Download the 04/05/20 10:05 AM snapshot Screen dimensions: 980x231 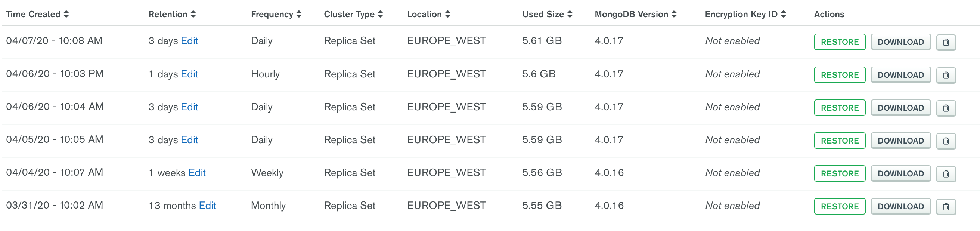[900, 141]
